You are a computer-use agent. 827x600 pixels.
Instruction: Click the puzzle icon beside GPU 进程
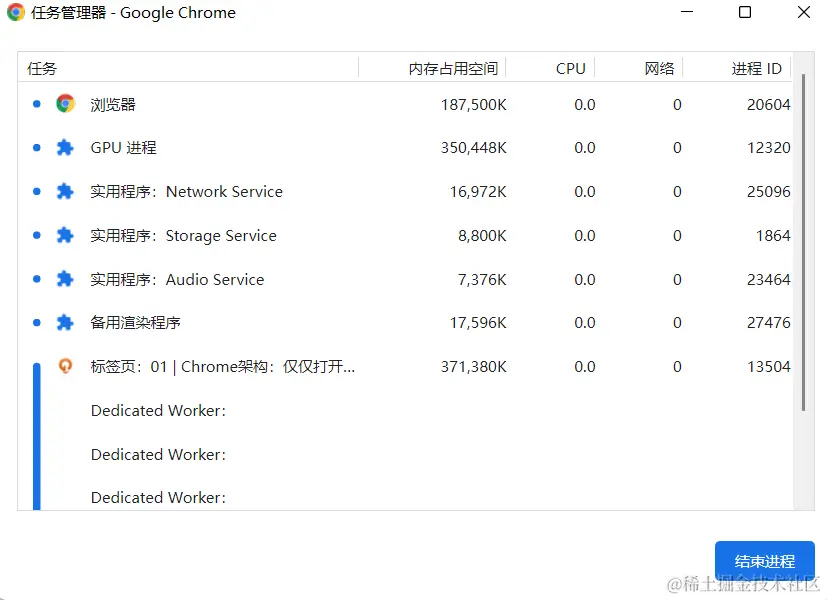pos(66,148)
